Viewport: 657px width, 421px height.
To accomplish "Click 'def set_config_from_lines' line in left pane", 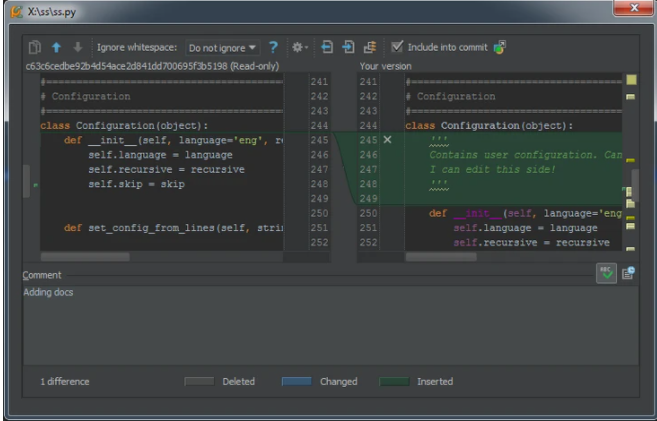I will [x=173, y=228].
